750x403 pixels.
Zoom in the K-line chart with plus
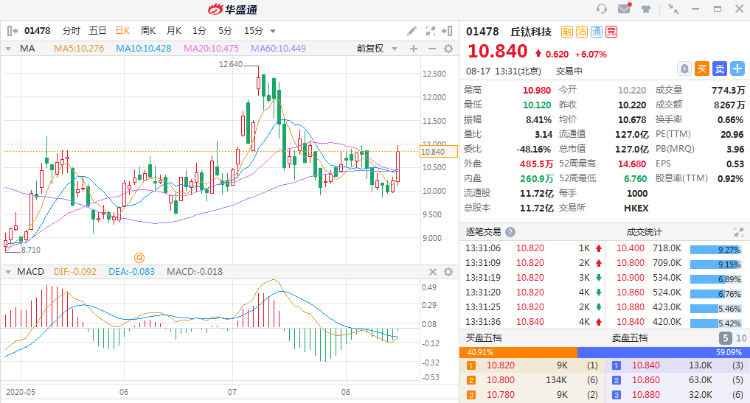coord(414,48)
